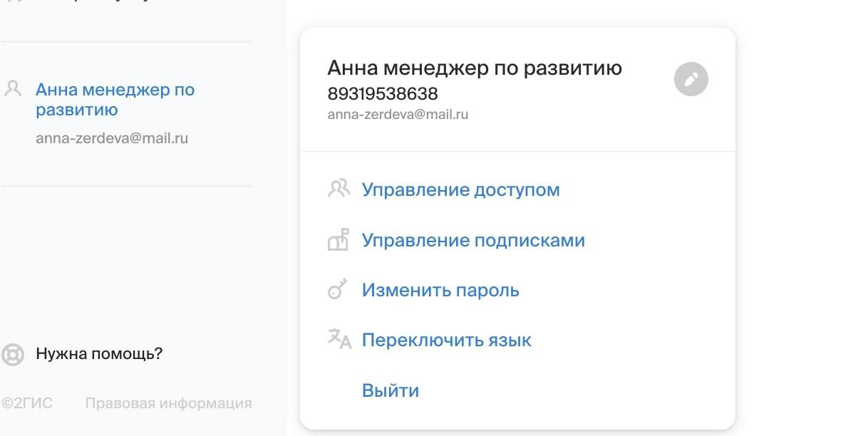Click the profile name heading in card
Viewport: 868px width, 436px height.
(x=475, y=68)
